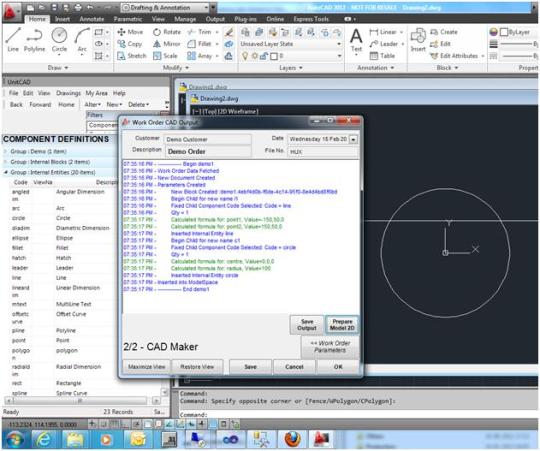Click OK in Work Order dialog

pyautogui.click(x=338, y=367)
